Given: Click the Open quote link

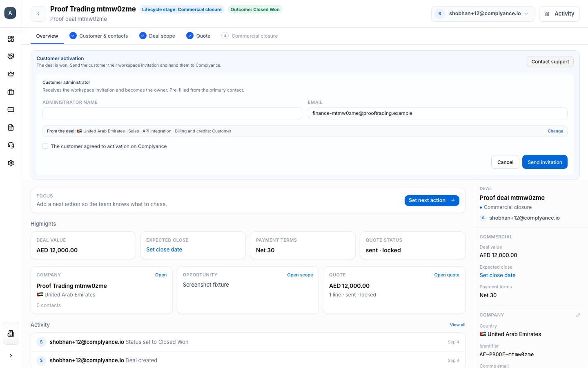Looking at the screenshot, I should (447, 275).
